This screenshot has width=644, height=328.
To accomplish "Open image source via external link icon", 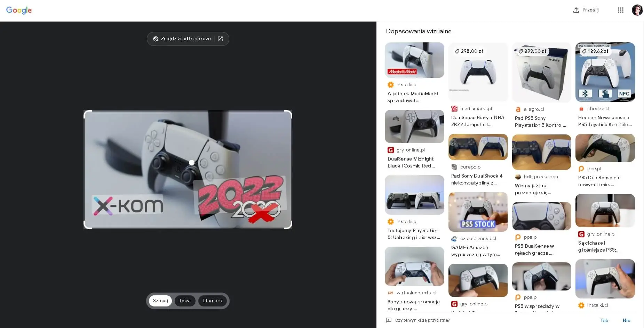I will pos(220,39).
